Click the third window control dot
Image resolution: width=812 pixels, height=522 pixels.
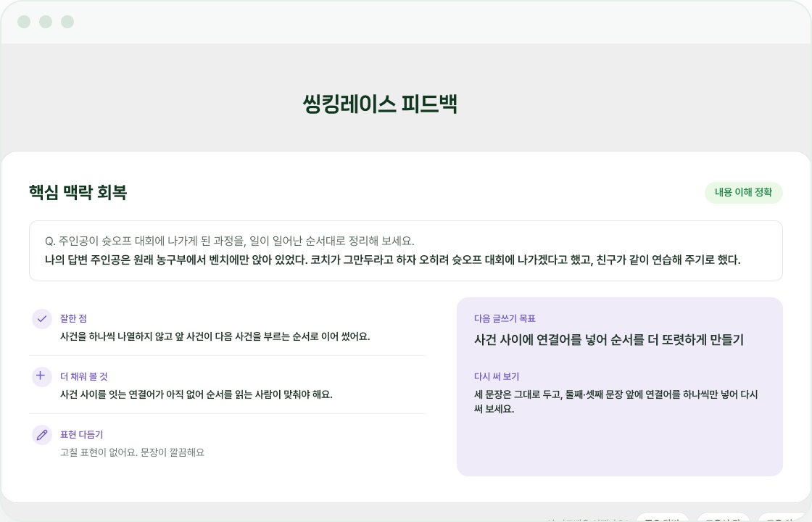[67, 22]
